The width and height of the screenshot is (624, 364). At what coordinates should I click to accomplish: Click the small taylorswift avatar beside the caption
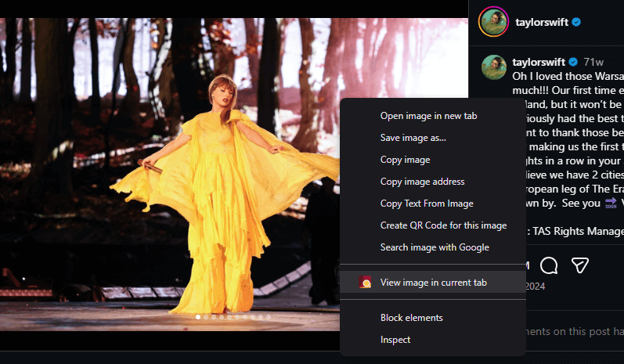click(x=494, y=67)
